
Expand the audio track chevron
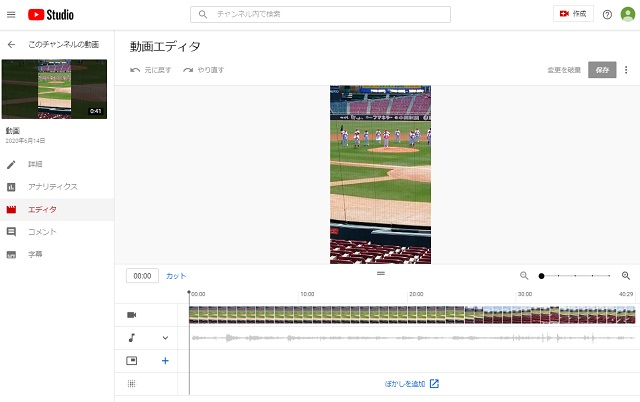click(165, 338)
